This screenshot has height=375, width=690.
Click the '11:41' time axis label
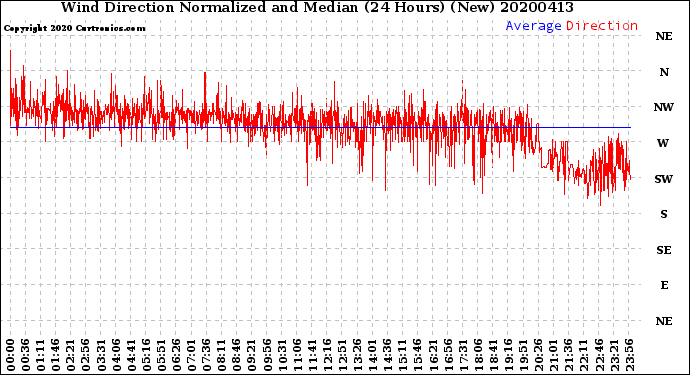(x=313, y=356)
